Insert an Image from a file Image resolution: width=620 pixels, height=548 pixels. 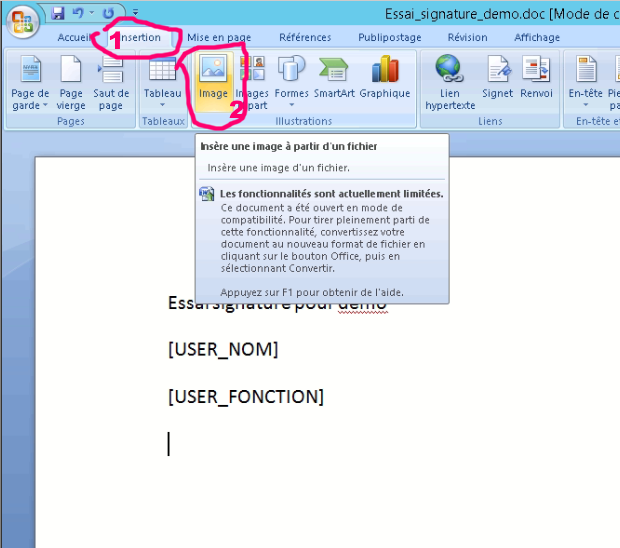coord(213,80)
